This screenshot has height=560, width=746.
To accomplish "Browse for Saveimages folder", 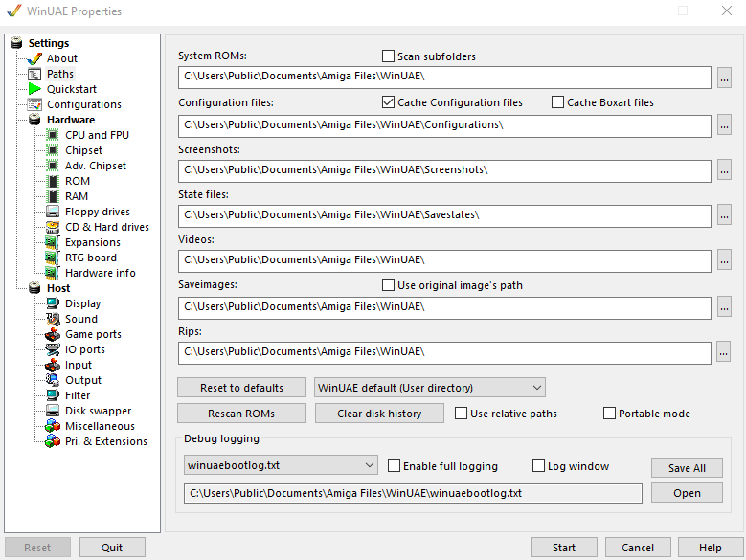I will click(724, 307).
